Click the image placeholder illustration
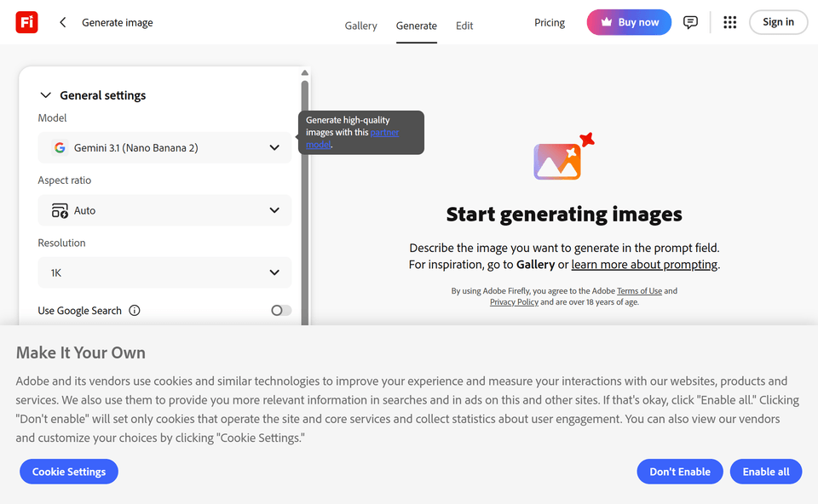Screen dimensions: 818x504 click(x=563, y=157)
